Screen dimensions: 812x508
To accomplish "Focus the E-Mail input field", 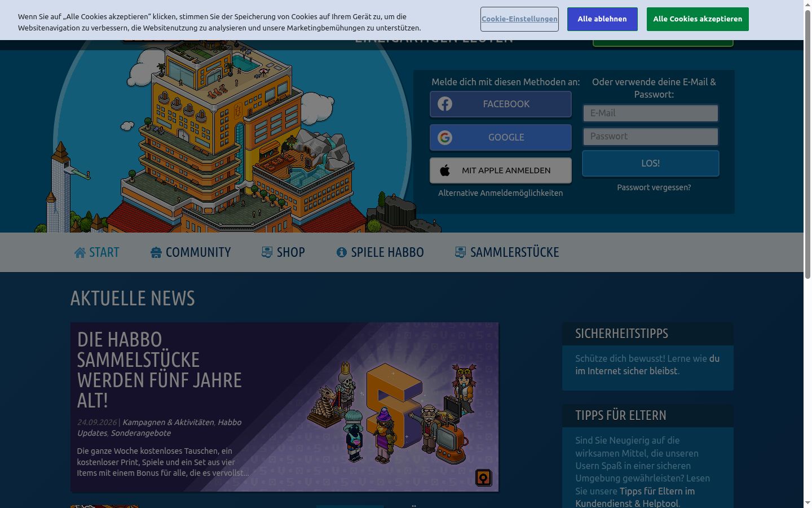I will click(651, 113).
